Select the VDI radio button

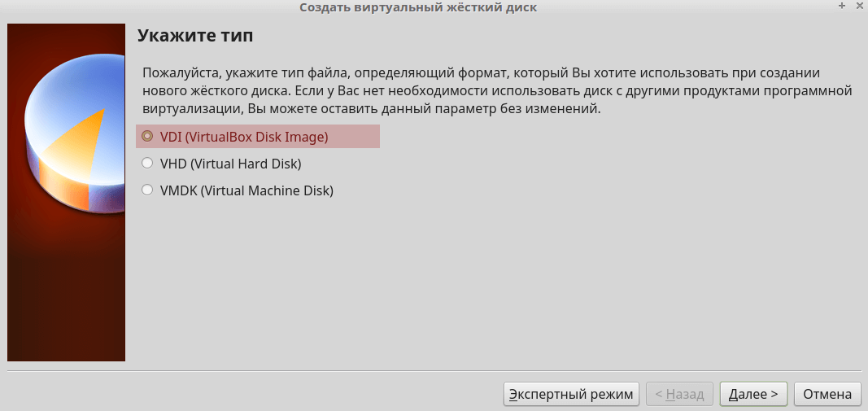click(147, 137)
